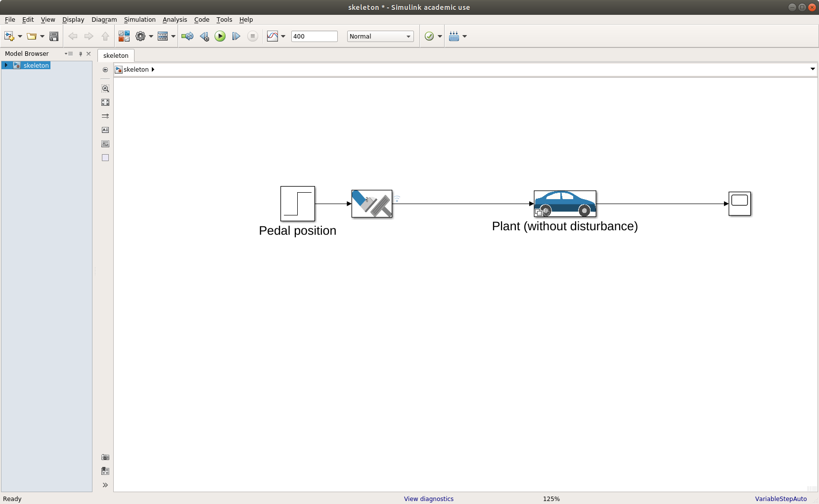
Task: Open the Edit menu
Action: pyautogui.click(x=28, y=20)
